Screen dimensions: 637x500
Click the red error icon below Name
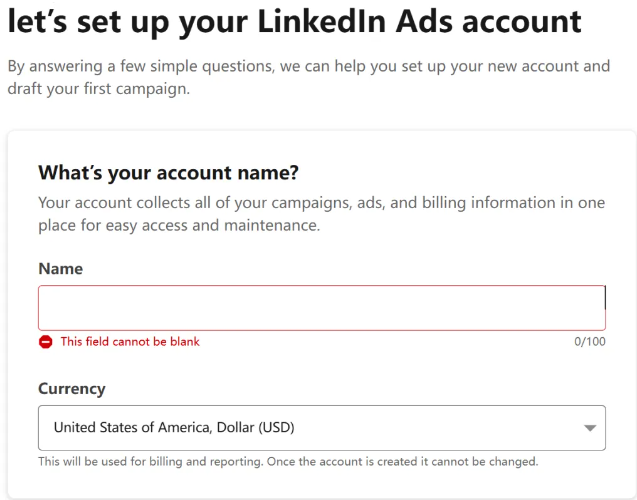click(x=46, y=342)
